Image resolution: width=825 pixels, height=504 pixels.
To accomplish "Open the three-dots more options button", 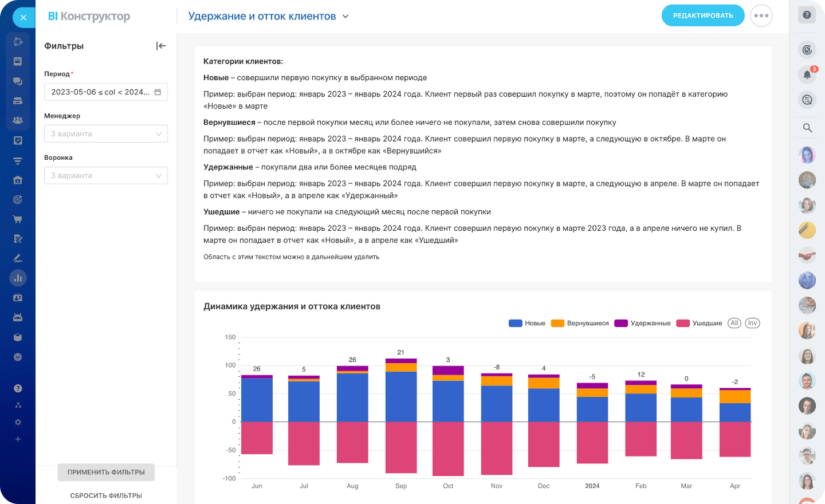I will [x=761, y=15].
